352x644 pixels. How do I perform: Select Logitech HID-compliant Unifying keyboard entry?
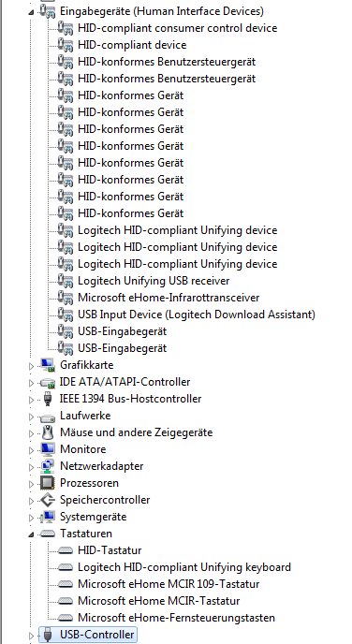click(x=184, y=567)
